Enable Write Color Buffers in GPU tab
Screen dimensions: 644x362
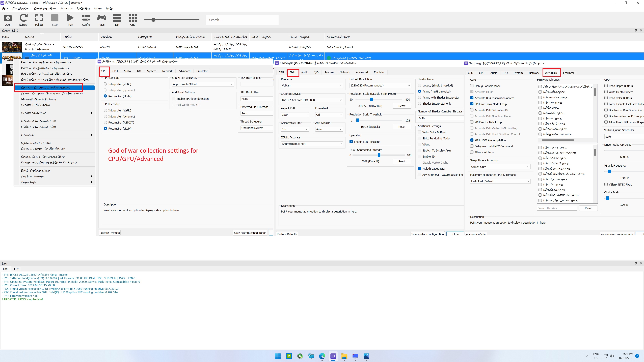point(420,132)
